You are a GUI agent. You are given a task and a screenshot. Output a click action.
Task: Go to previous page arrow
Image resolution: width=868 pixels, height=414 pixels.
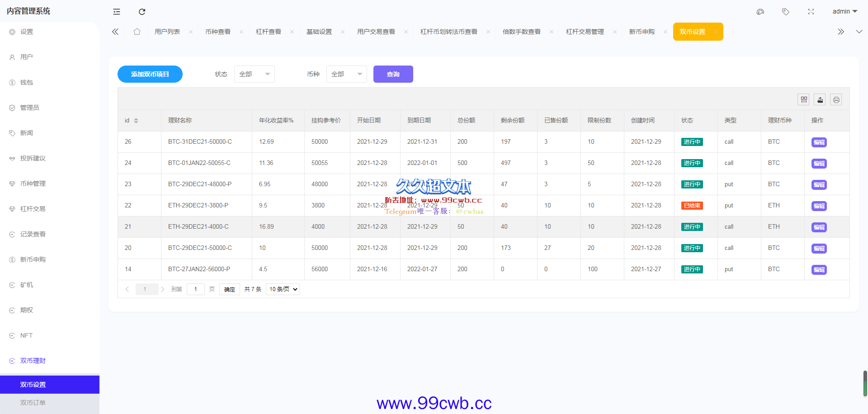127,289
